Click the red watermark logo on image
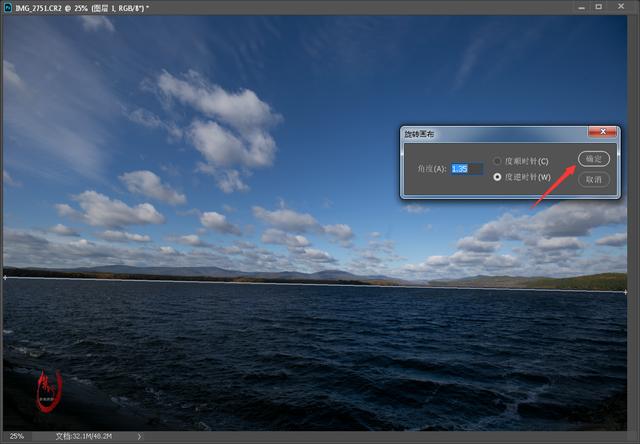 49,384
